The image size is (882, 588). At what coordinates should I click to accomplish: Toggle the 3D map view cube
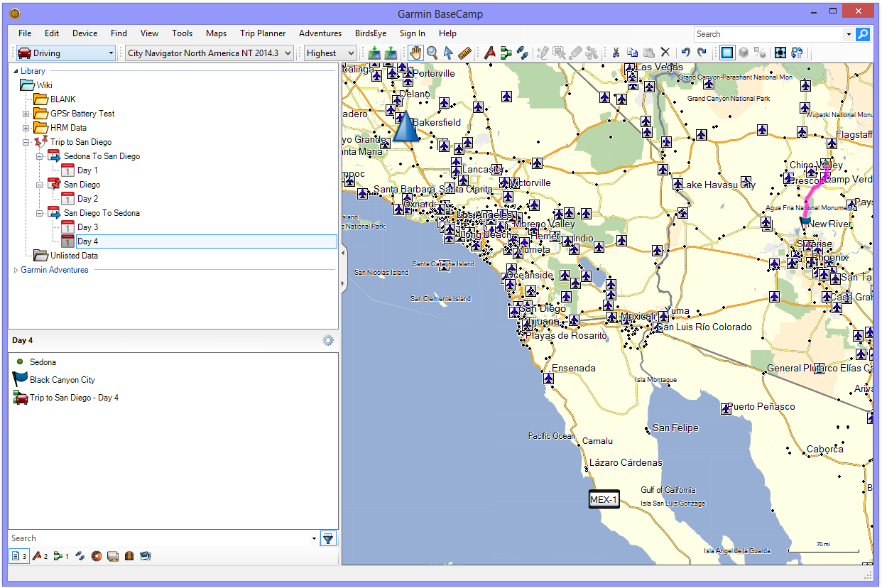(743, 53)
